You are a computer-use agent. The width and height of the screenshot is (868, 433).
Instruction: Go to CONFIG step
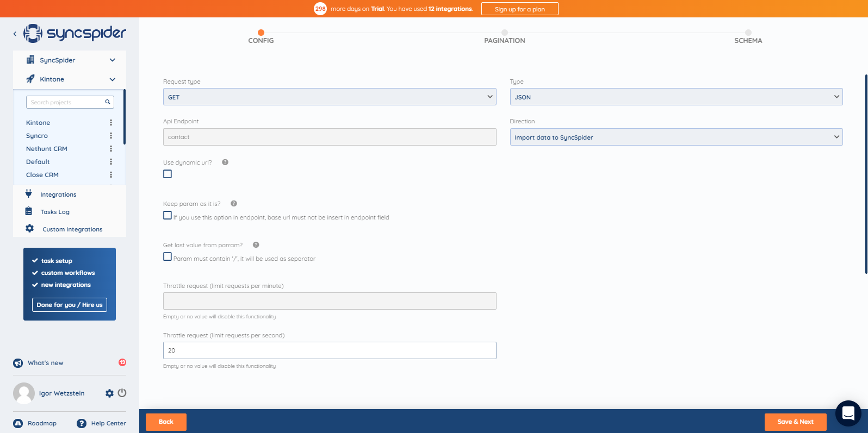click(261, 37)
